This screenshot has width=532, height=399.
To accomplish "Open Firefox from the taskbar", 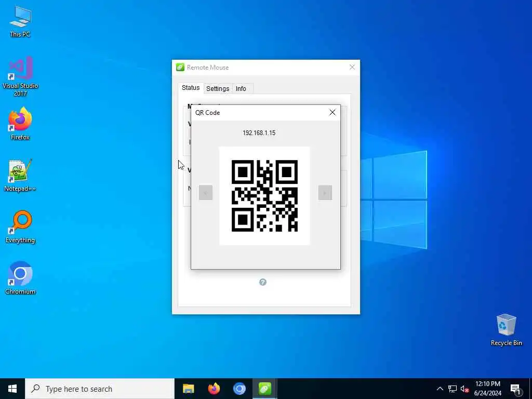I will point(214,389).
